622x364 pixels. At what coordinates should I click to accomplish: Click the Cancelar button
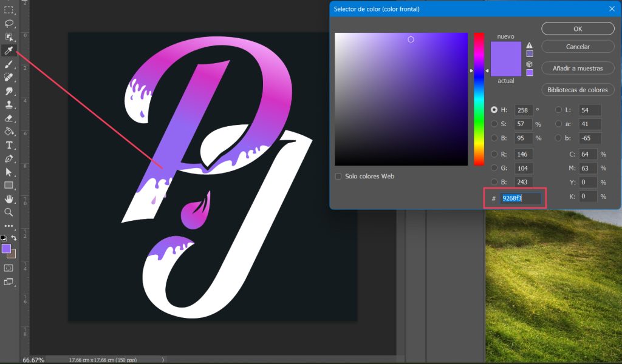pyautogui.click(x=578, y=47)
